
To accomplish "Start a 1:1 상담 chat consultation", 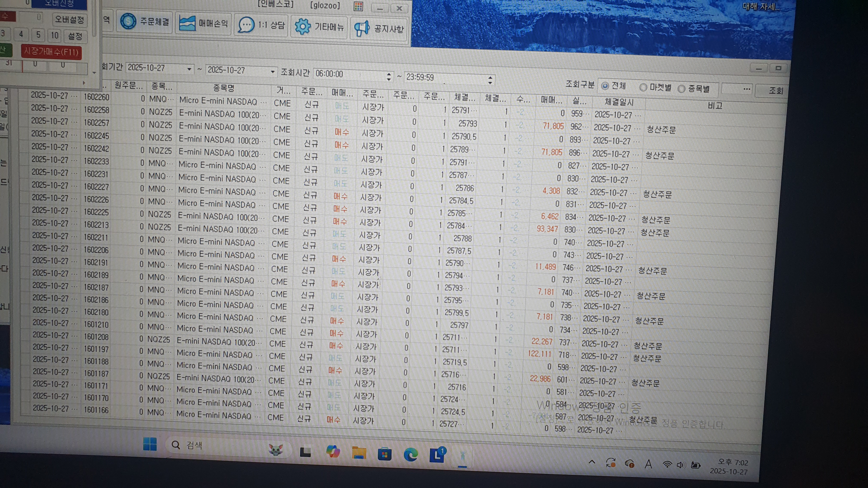I will click(x=261, y=25).
